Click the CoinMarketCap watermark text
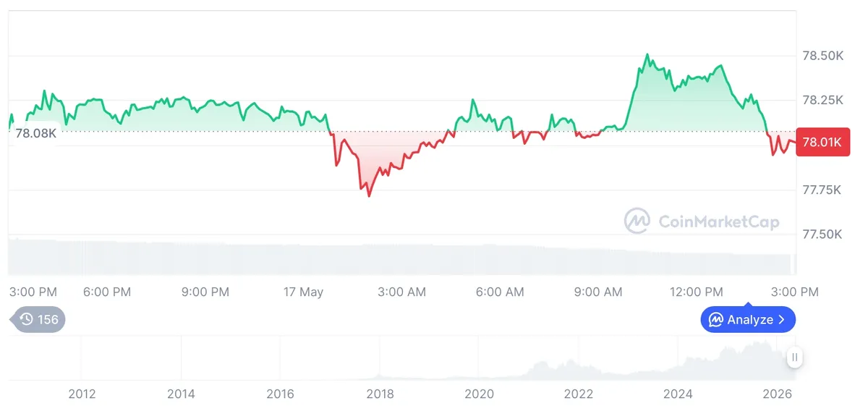The width and height of the screenshot is (868, 406). 719,221
